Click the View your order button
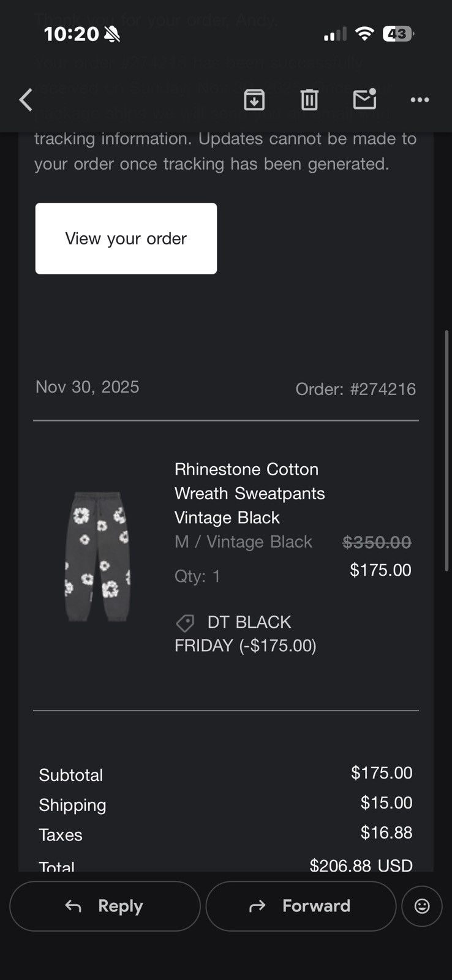 [126, 238]
